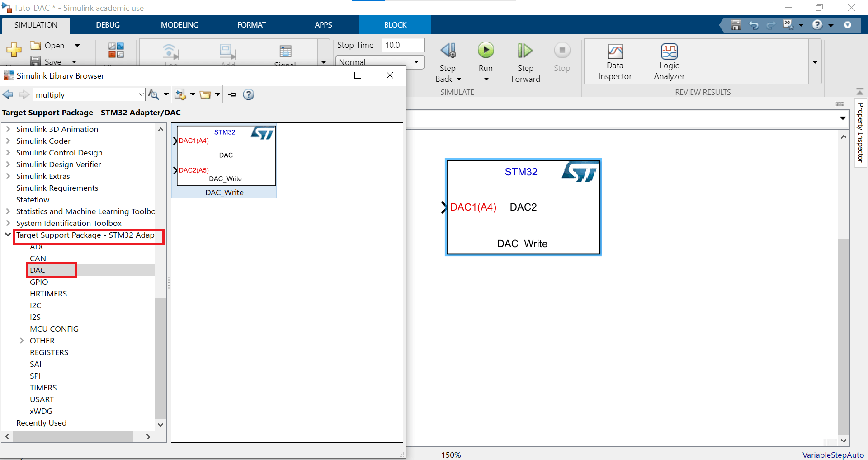The height and width of the screenshot is (460, 868).
Task: Click the Open folder icon
Action: click(35, 45)
